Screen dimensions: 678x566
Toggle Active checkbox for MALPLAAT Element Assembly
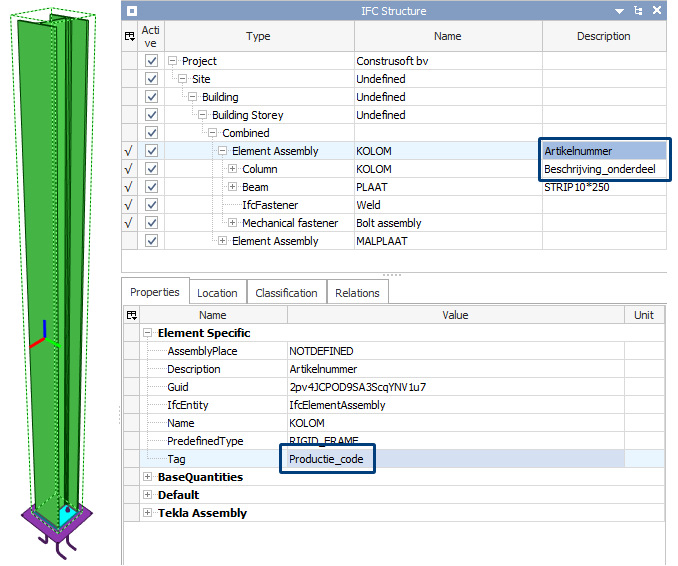[151, 241]
